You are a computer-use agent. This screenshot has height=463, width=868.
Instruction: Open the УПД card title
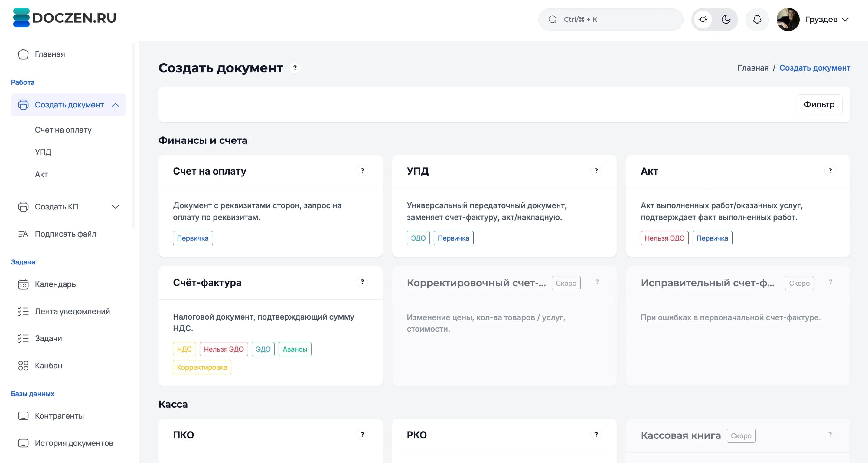[418, 171]
